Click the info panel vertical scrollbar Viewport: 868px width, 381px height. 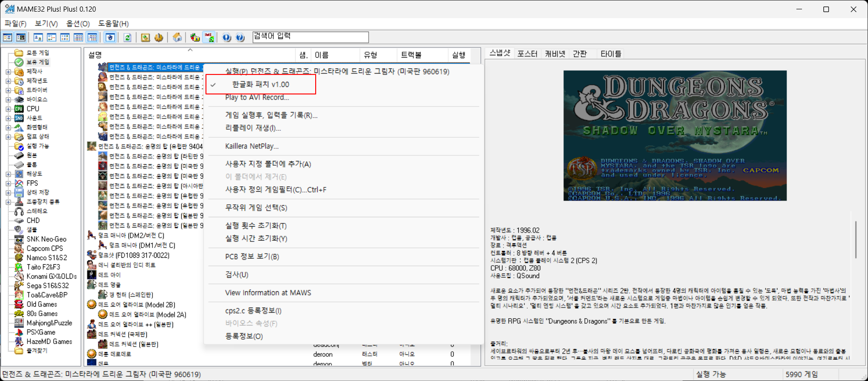[855, 240]
